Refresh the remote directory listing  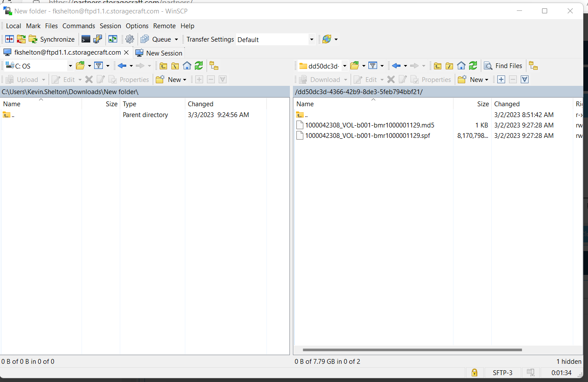(473, 65)
